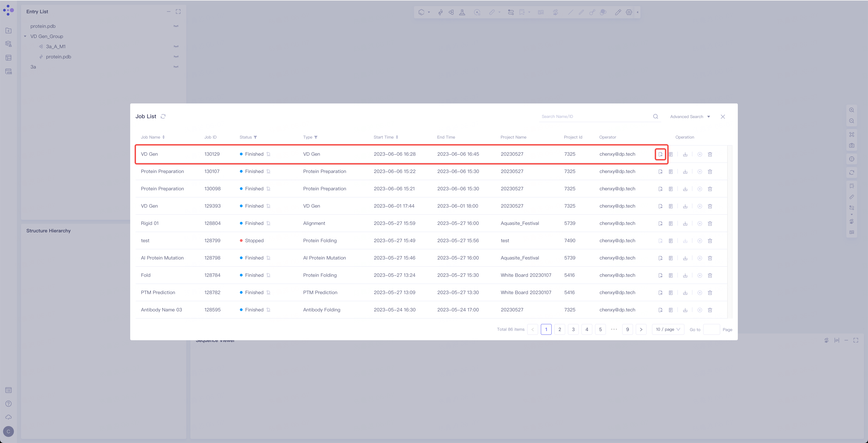Screen dimensions: 868x443
Task: Download AI Protein Mutation job results
Action: click(x=685, y=258)
